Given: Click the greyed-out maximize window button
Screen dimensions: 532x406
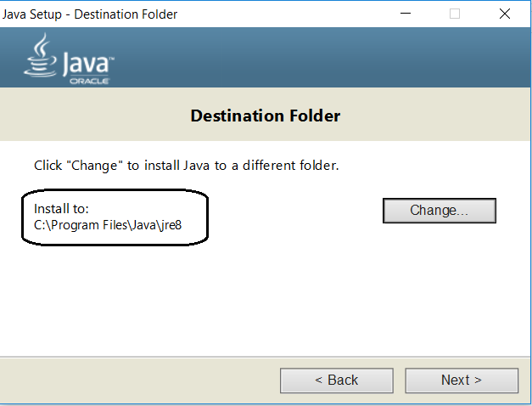Looking at the screenshot, I should pos(455,14).
